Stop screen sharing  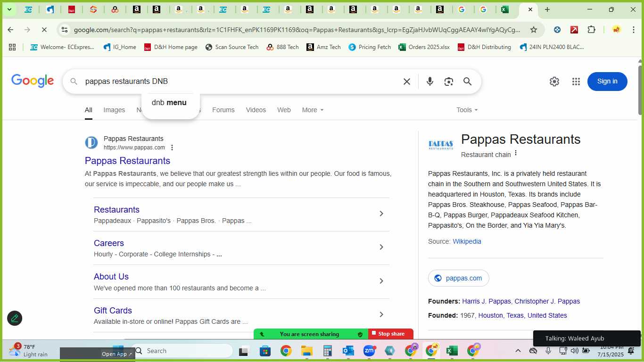click(x=391, y=334)
